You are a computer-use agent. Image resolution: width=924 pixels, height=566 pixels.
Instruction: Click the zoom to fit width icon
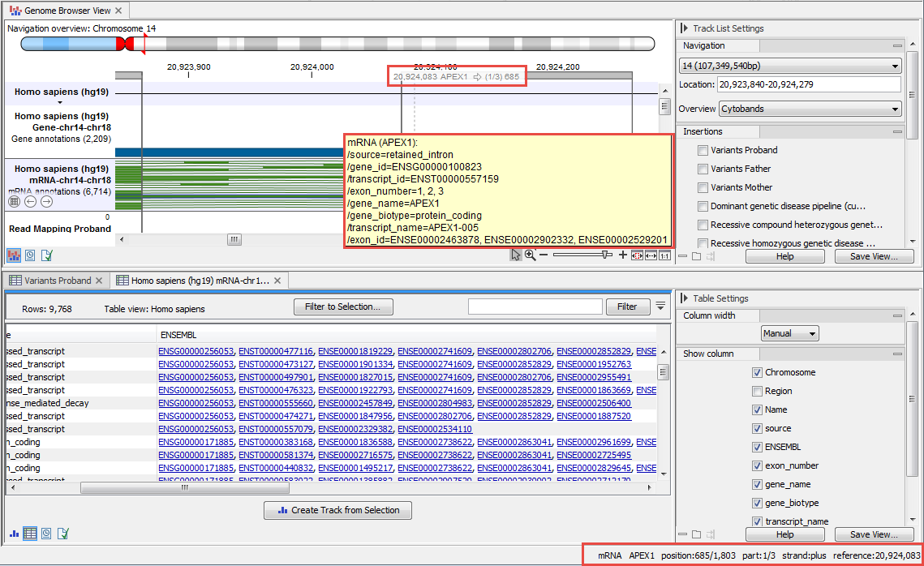click(637, 255)
